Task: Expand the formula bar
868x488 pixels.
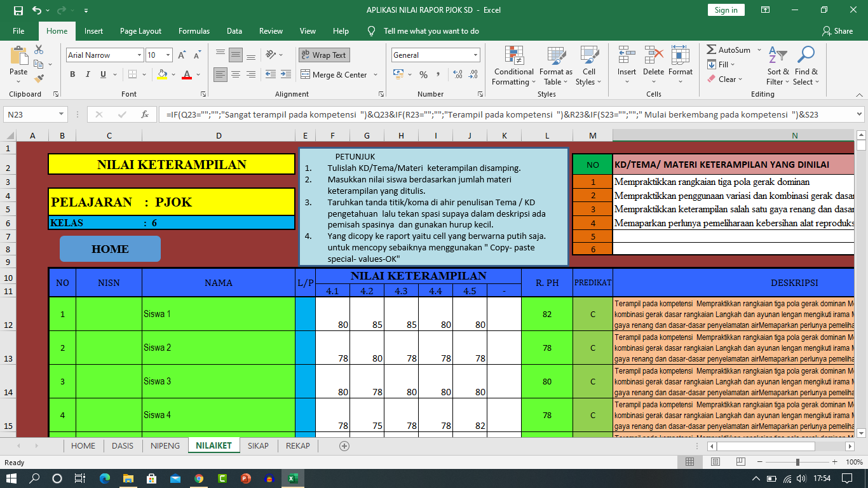Action: pyautogui.click(x=860, y=115)
